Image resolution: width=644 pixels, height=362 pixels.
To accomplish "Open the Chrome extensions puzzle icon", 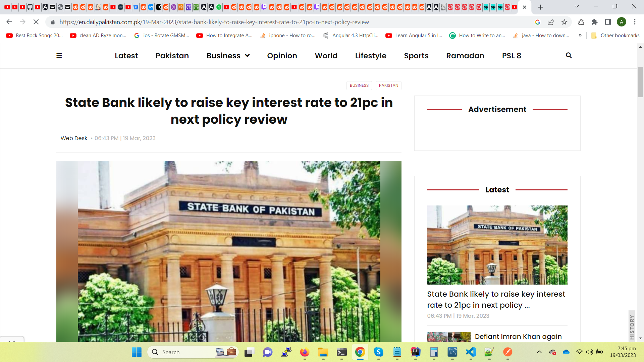I will point(594,22).
